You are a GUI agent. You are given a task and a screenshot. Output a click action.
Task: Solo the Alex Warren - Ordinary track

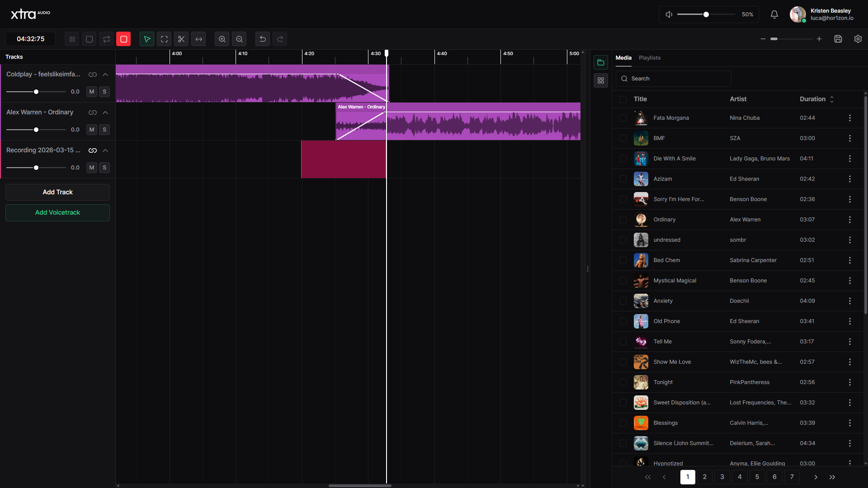click(x=104, y=130)
